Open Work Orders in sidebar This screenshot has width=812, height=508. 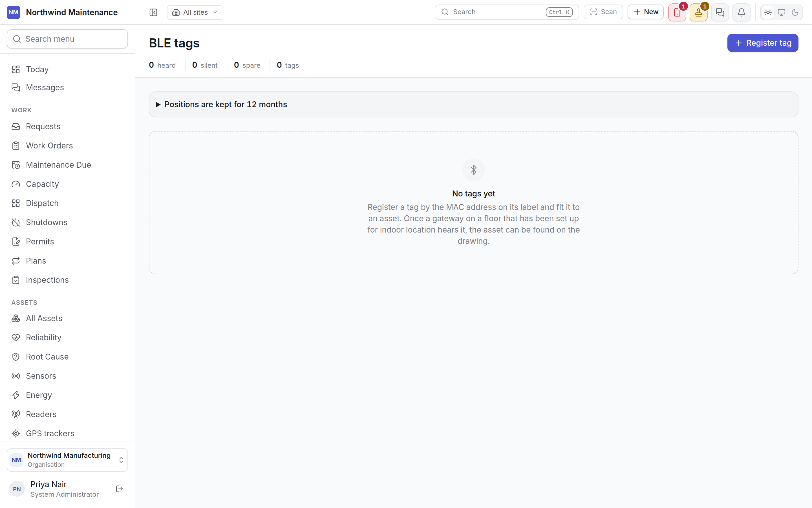[x=67, y=145]
